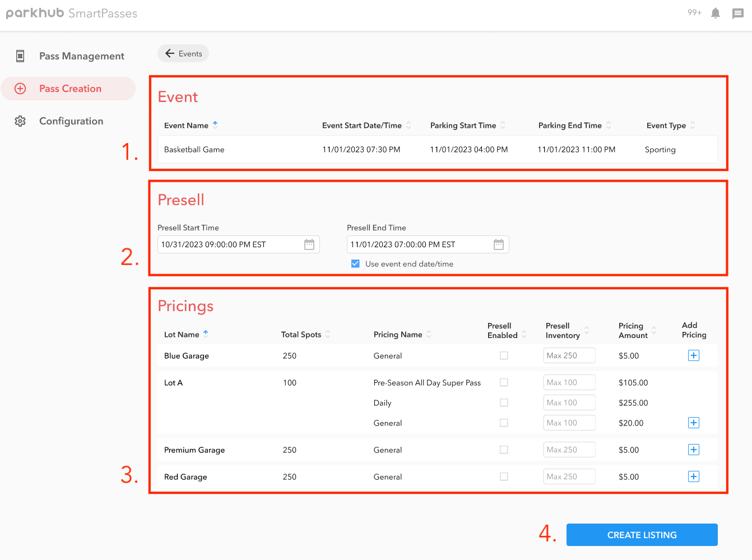
Task: Add pricing for Lot A
Action: (694, 423)
